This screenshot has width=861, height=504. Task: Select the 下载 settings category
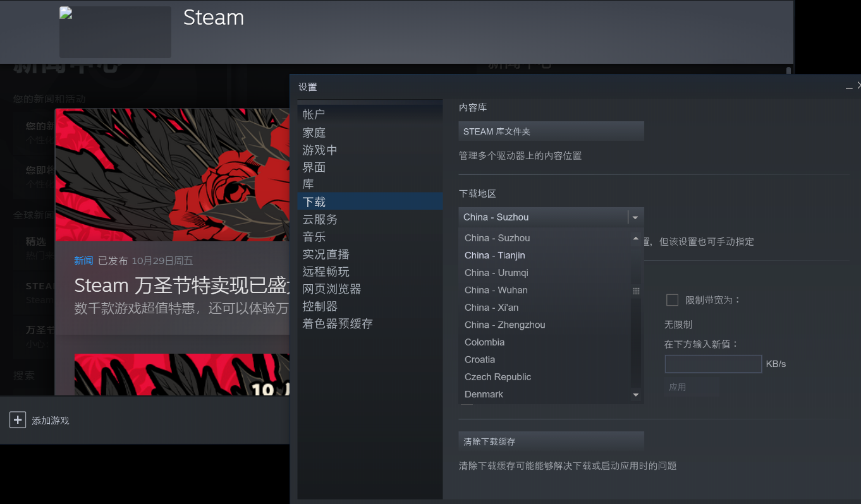coord(370,201)
